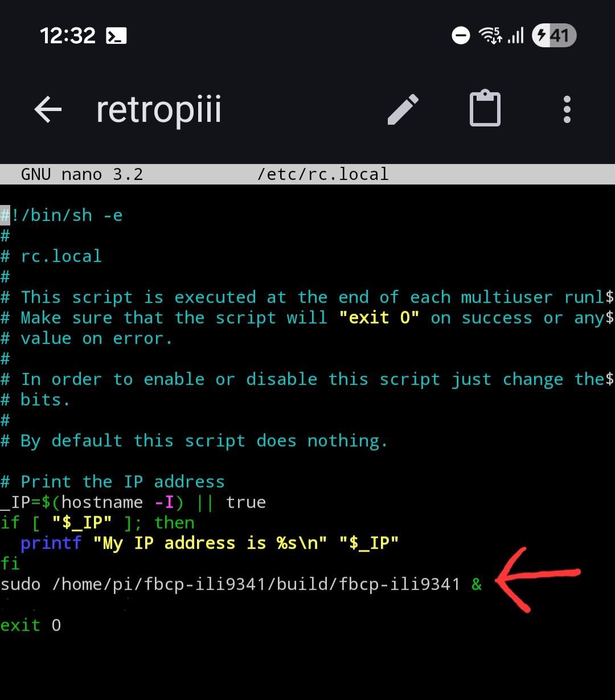The width and height of the screenshot is (615, 700).
Task: Tap the final 'exit 0' line
Action: point(31,625)
